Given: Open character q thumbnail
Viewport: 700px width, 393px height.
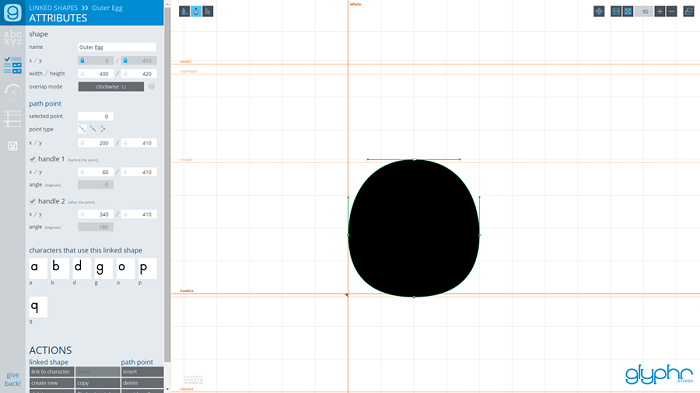Looking at the screenshot, I should [38, 307].
